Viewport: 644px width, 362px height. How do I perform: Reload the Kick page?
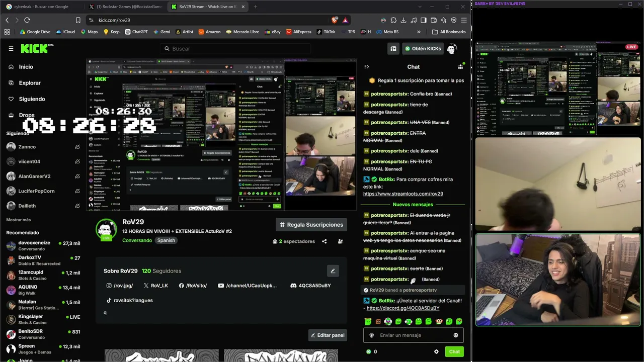(x=27, y=20)
